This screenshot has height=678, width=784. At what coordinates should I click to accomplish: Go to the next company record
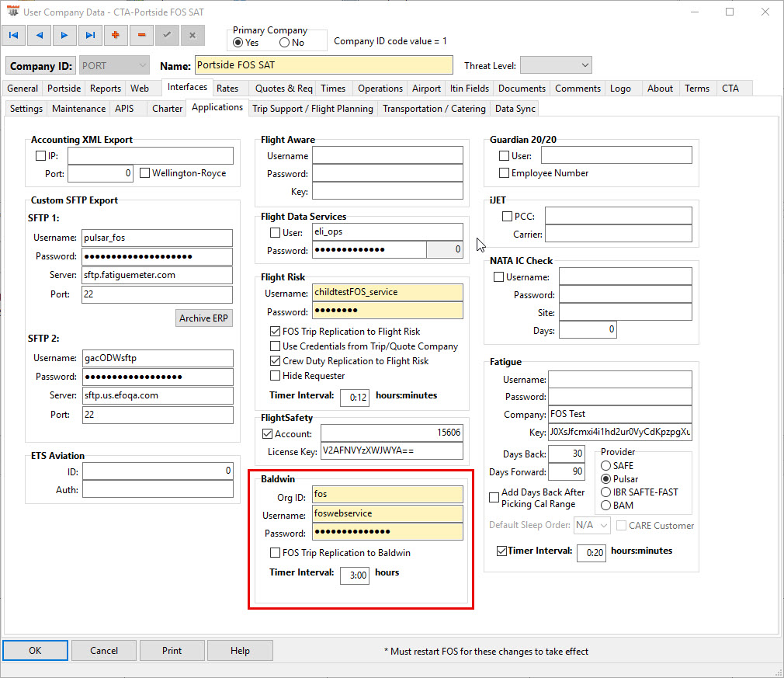64,35
